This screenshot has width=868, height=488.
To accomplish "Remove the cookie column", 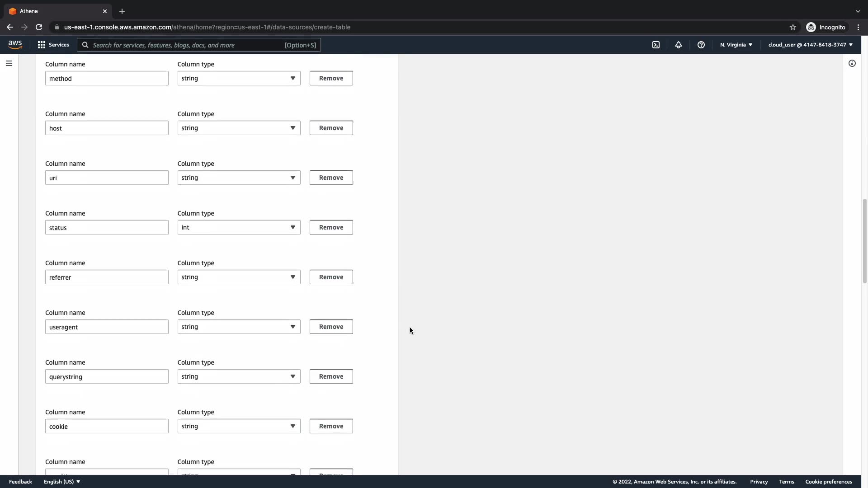I will tap(331, 426).
